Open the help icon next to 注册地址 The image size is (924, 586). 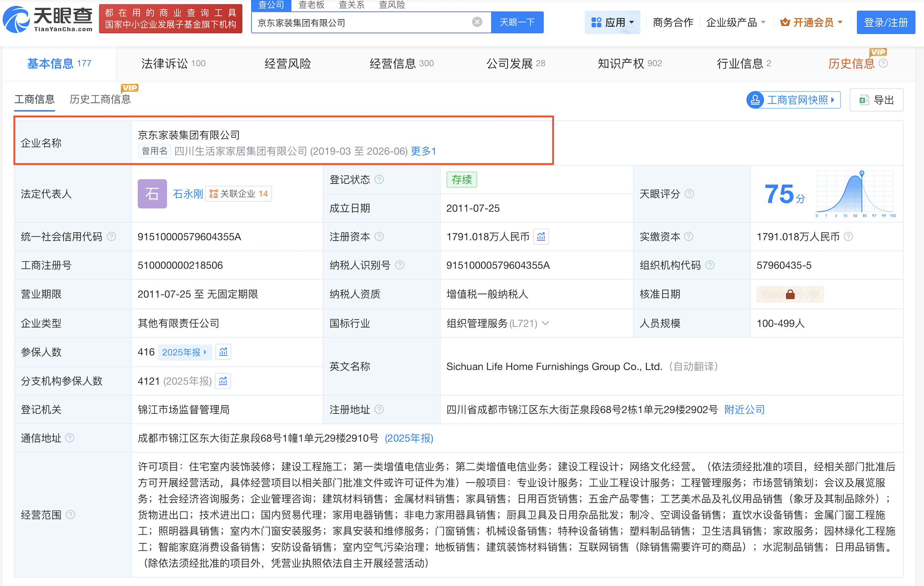[x=379, y=410]
